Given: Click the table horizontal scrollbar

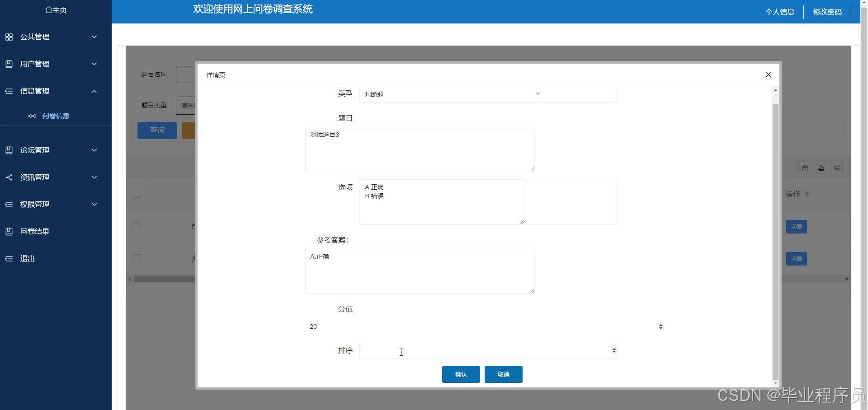Looking at the screenshot, I should pos(164,279).
